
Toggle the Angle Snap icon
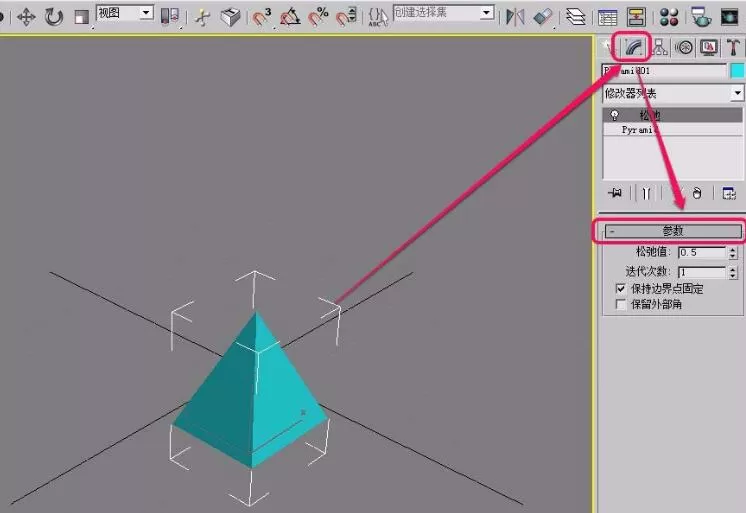pos(290,17)
